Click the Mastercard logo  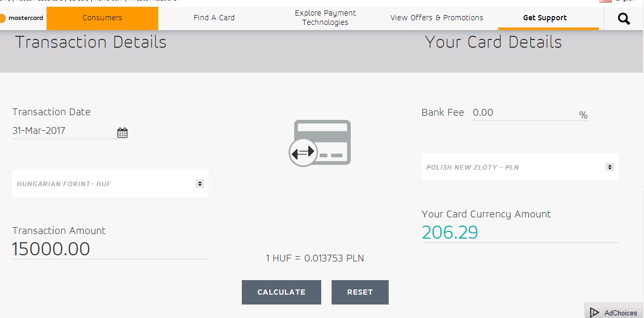point(22,18)
